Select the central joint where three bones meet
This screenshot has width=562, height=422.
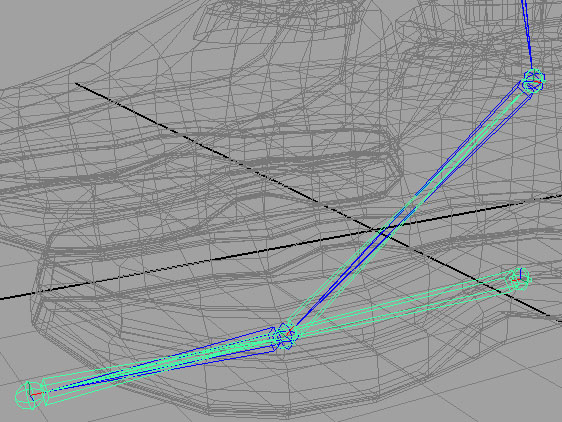[285, 336]
